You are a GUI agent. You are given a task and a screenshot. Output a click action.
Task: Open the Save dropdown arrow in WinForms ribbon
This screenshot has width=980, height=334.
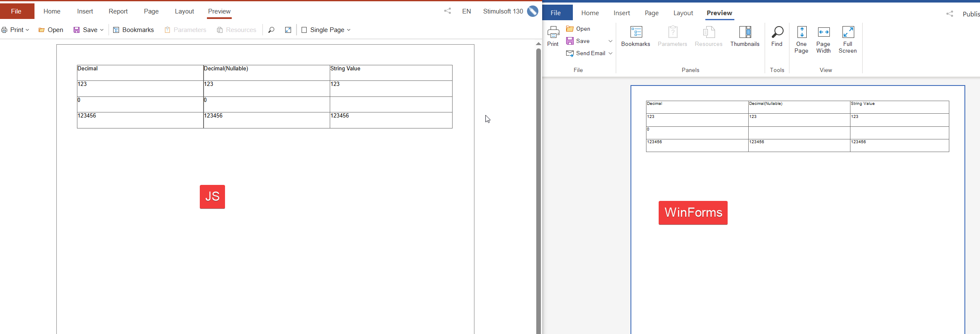pyautogui.click(x=610, y=41)
